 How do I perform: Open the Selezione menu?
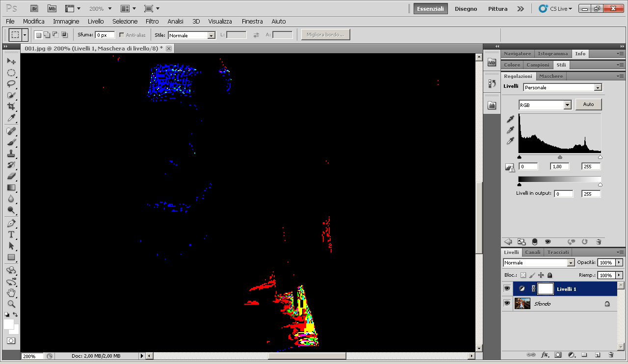coord(125,21)
